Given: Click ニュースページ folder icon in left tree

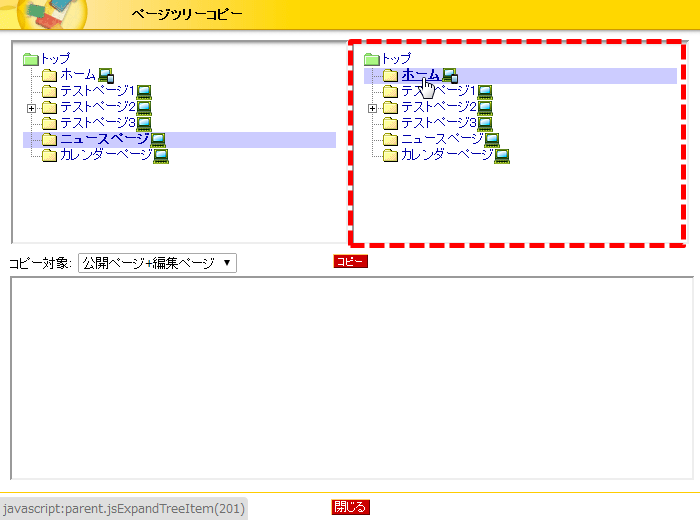Looking at the screenshot, I should click(x=50, y=140).
